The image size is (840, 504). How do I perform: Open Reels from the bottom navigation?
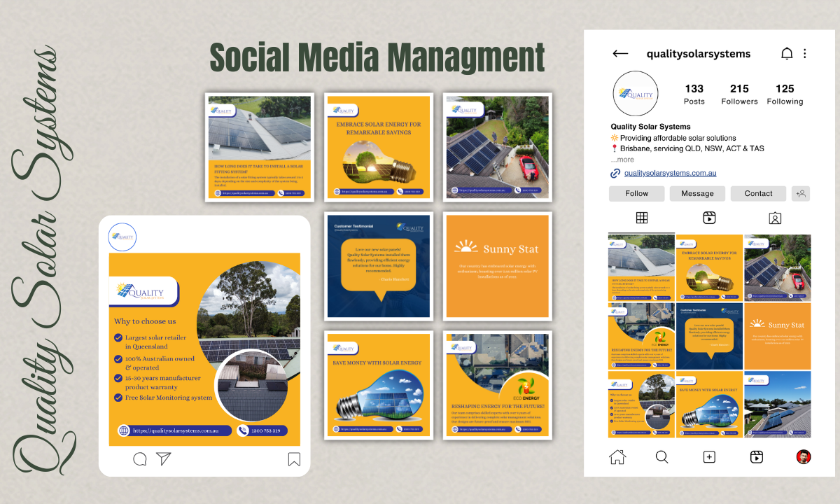click(x=756, y=456)
